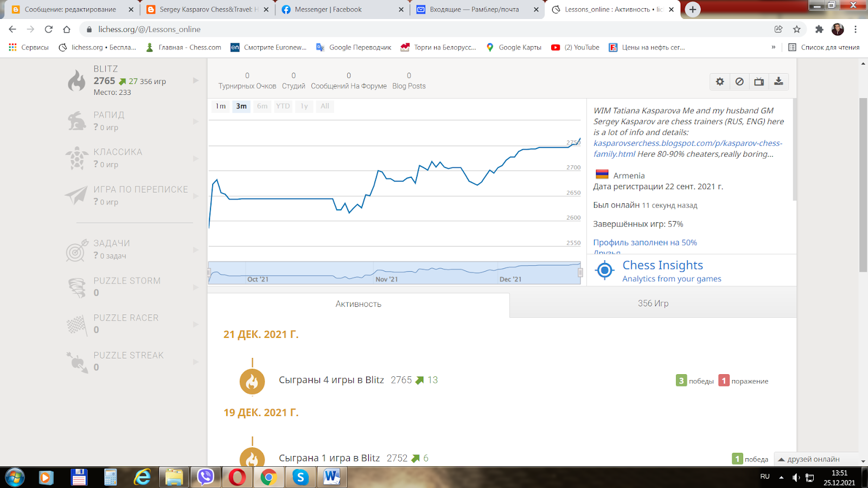
Task: Expand correspondence game row arrow
Action: (x=196, y=195)
